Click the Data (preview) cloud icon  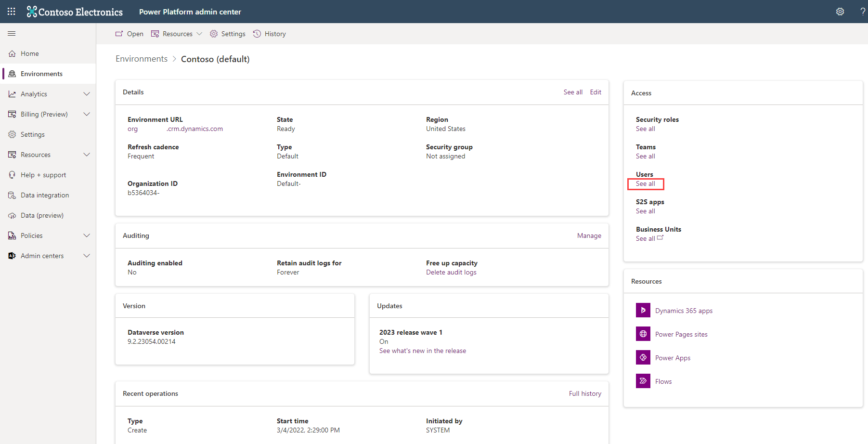12,215
